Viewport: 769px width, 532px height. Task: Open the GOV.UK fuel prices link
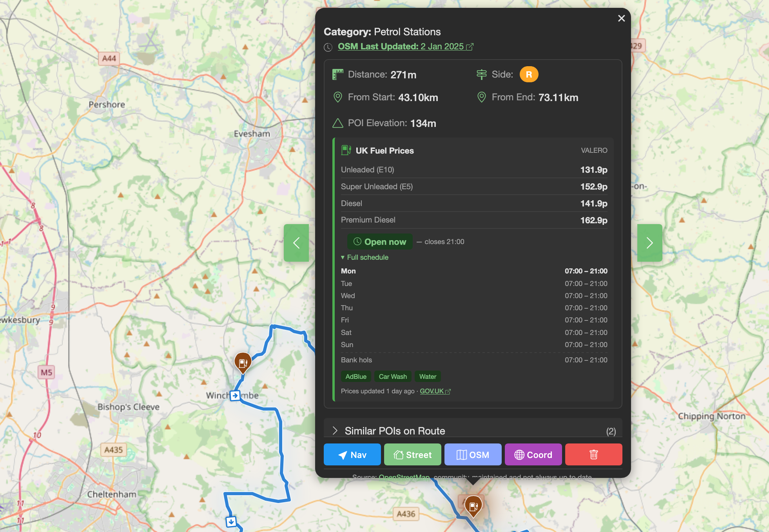[432, 391]
